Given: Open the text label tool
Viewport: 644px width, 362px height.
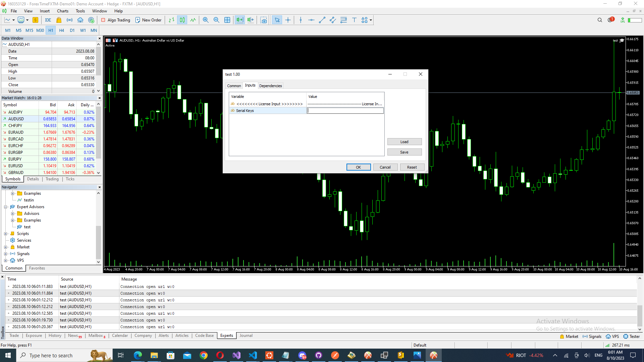Looking at the screenshot, I should [354, 20].
